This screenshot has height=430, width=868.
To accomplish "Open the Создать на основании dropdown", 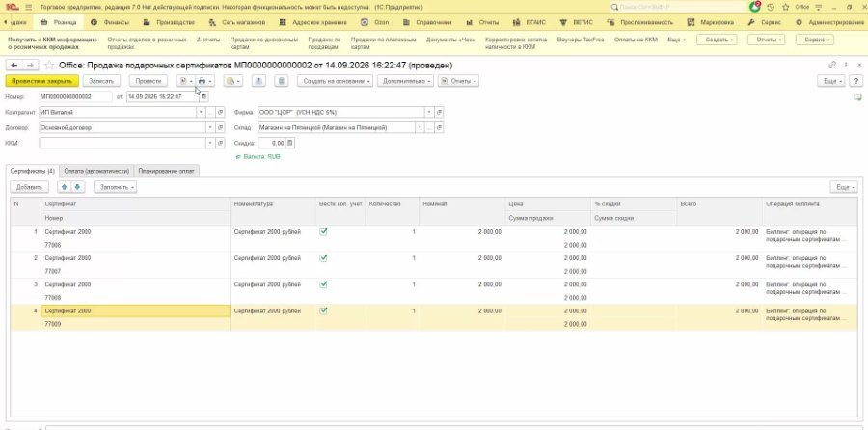I will coord(336,81).
